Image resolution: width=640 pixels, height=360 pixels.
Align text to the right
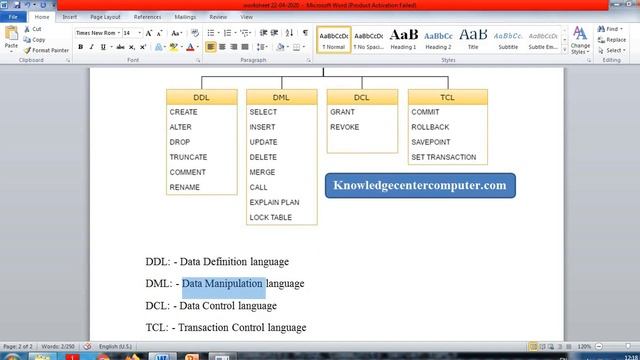(x=233, y=47)
